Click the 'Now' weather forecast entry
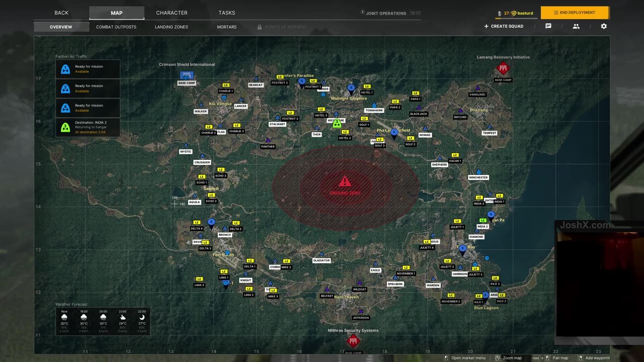 (x=64, y=321)
